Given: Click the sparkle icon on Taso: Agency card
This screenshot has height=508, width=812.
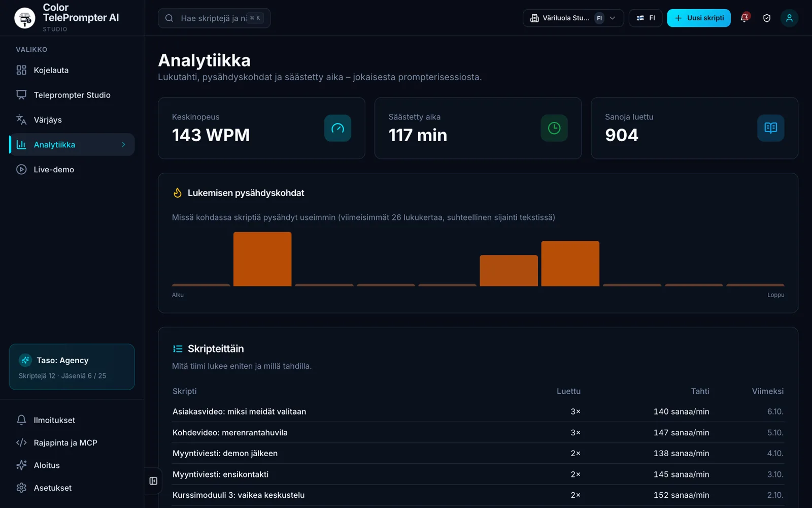Looking at the screenshot, I should coord(25,360).
